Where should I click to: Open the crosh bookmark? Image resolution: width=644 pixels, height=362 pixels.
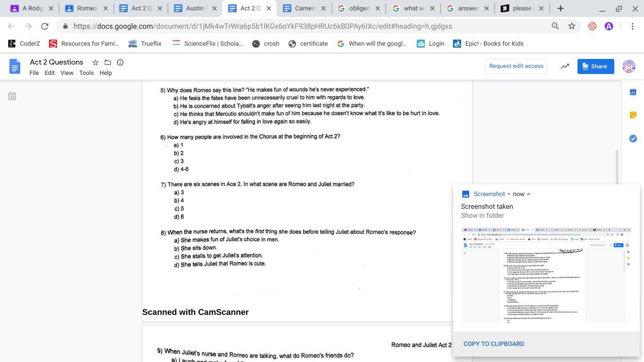tap(265, 44)
